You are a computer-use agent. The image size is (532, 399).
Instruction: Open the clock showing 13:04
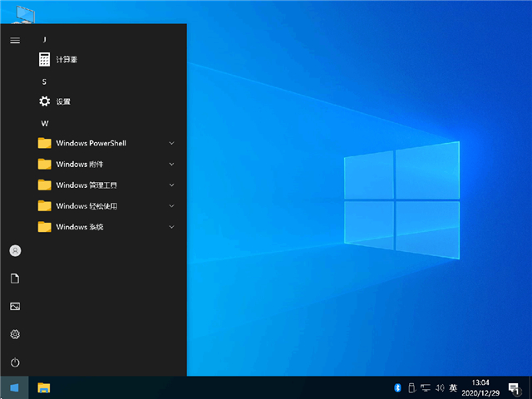pyautogui.click(x=480, y=382)
